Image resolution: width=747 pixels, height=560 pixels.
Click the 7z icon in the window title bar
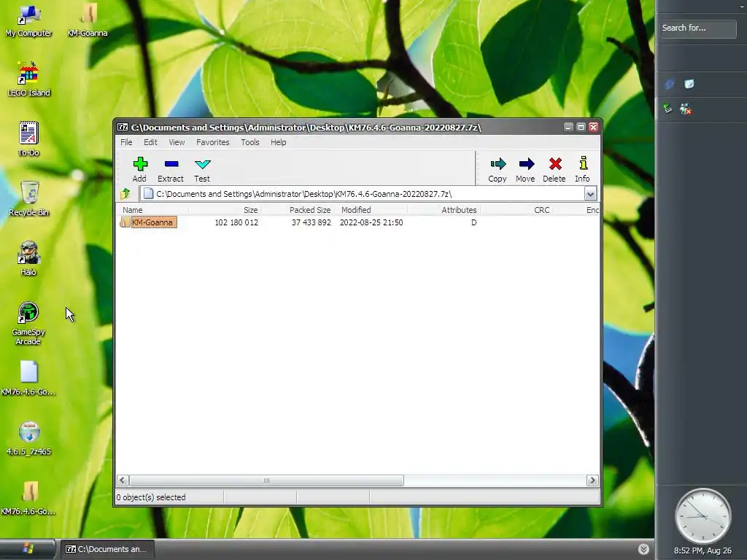click(123, 127)
